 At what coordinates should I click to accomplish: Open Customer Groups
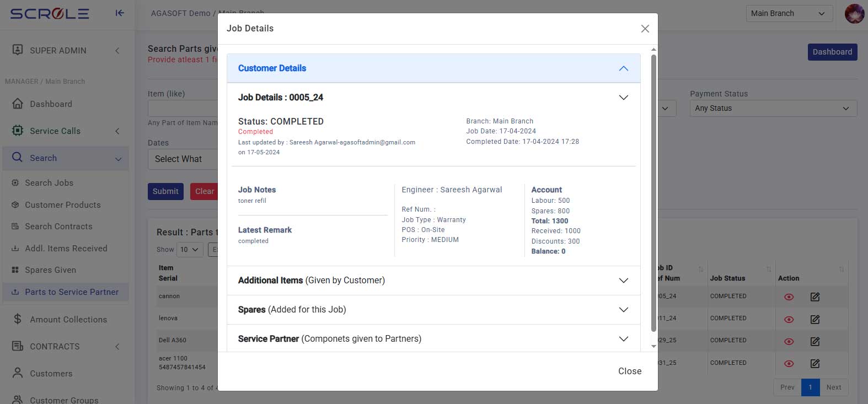pyautogui.click(x=64, y=400)
